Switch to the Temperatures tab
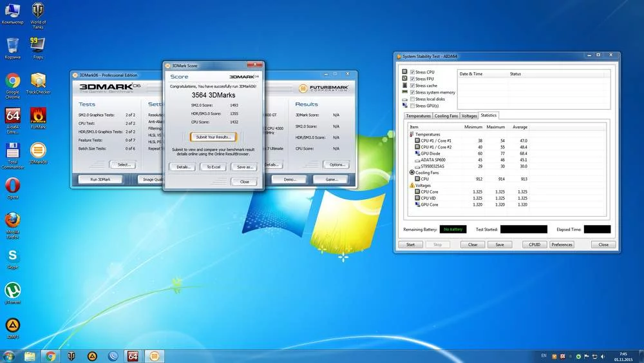Image resolution: width=644 pixels, height=363 pixels. click(418, 116)
